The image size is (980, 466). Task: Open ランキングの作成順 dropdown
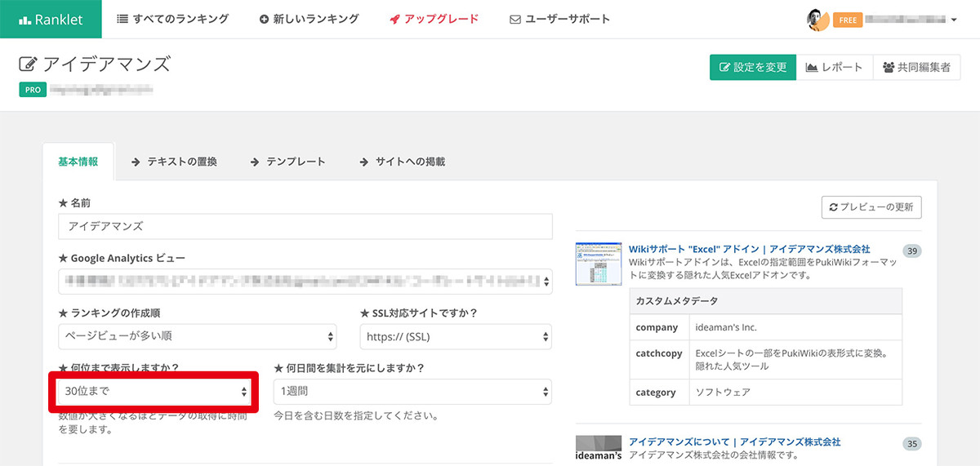click(x=198, y=336)
